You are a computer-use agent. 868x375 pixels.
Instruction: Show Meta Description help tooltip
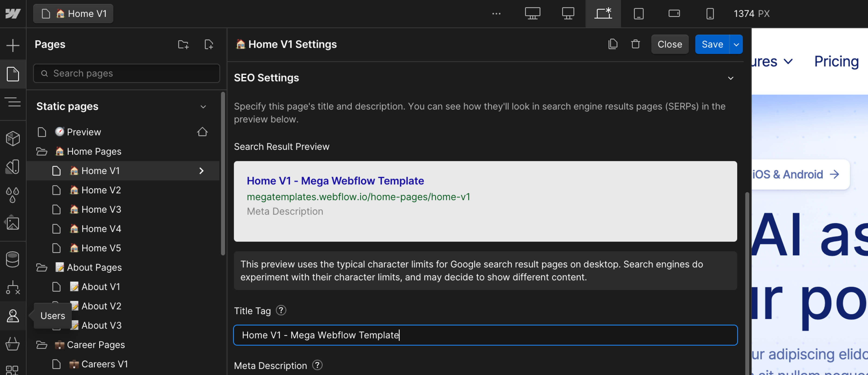[x=317, y=365]
